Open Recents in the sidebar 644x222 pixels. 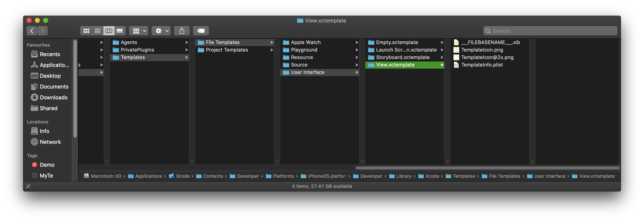point(50,54)
